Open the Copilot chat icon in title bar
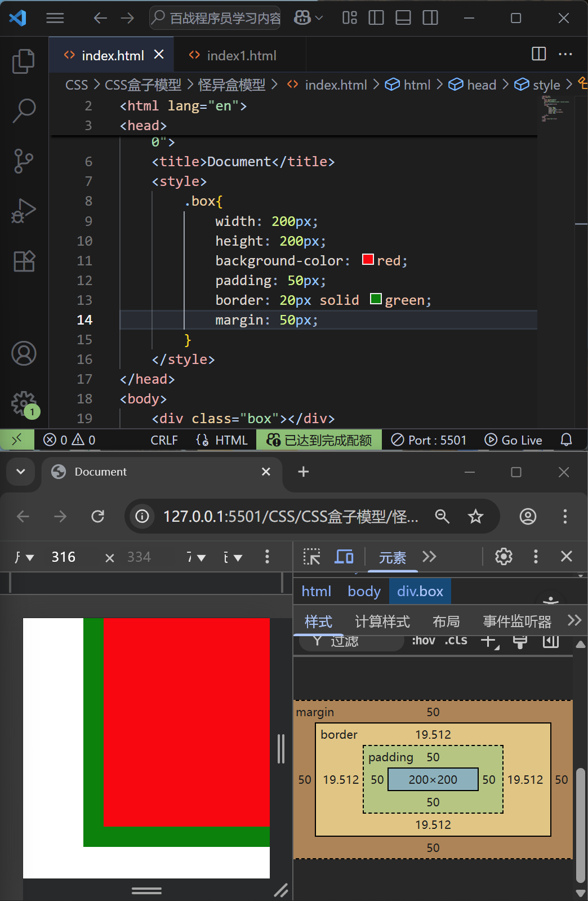This screenshot has height=901, width=588. click(x=302, y=18)
